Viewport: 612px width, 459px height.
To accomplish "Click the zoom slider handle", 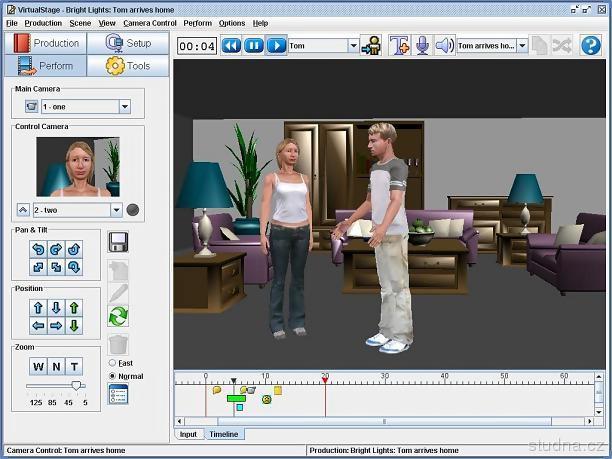I will pyautogui.click(x=76, y=385).
